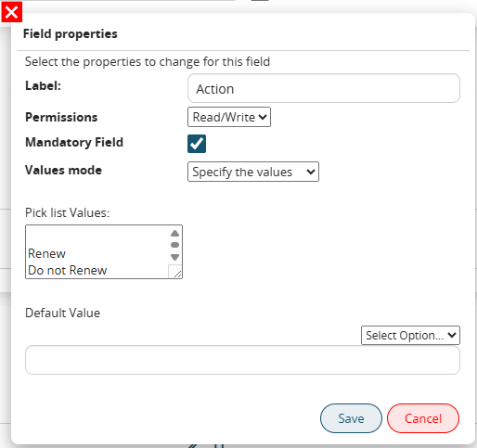Cancel the field properties changes

(423, 418)
